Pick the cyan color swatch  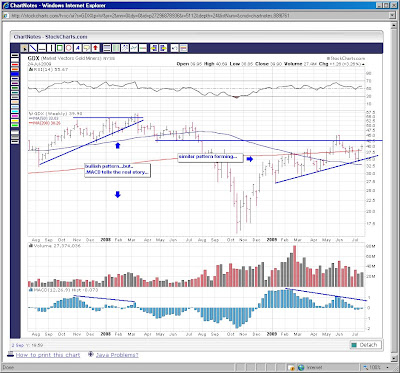(15, 111)
